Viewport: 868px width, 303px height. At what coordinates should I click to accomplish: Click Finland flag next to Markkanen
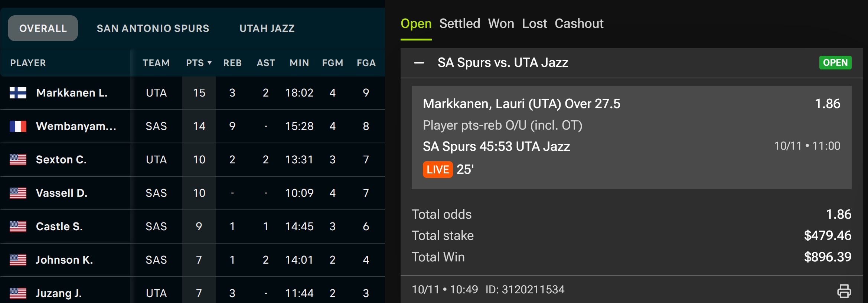tap(18, 93)
